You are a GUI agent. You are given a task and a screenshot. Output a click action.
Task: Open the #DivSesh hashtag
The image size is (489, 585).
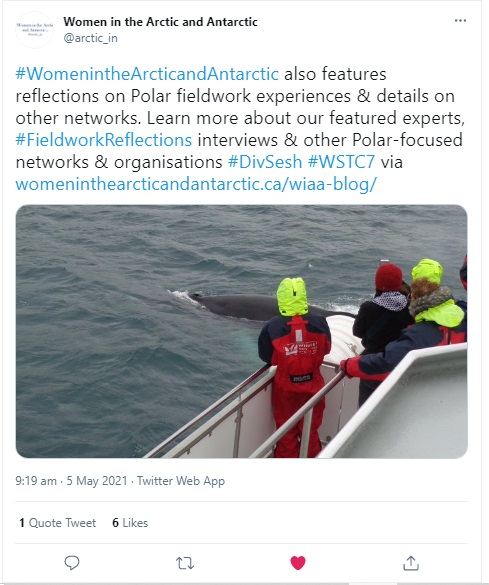click(x=265, y=162)
